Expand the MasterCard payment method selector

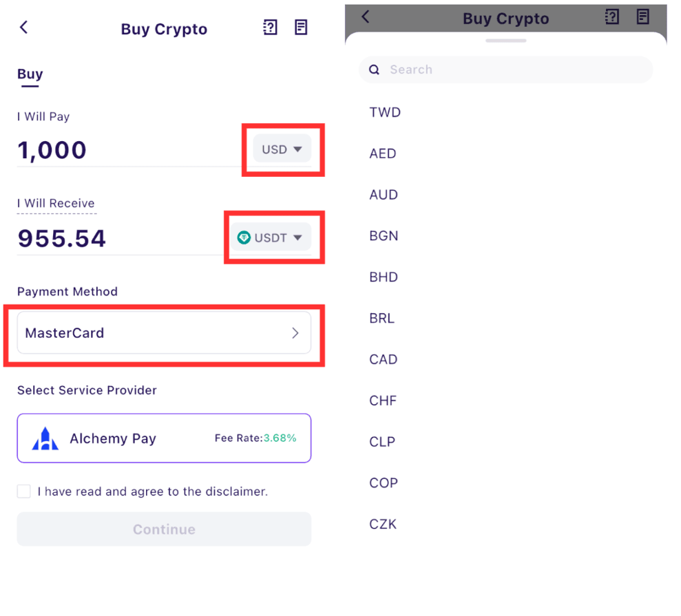164,333
